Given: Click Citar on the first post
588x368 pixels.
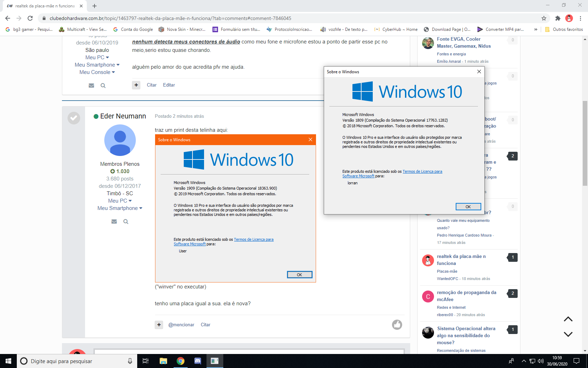Looking at the screenshot, I should pos(152,85).
